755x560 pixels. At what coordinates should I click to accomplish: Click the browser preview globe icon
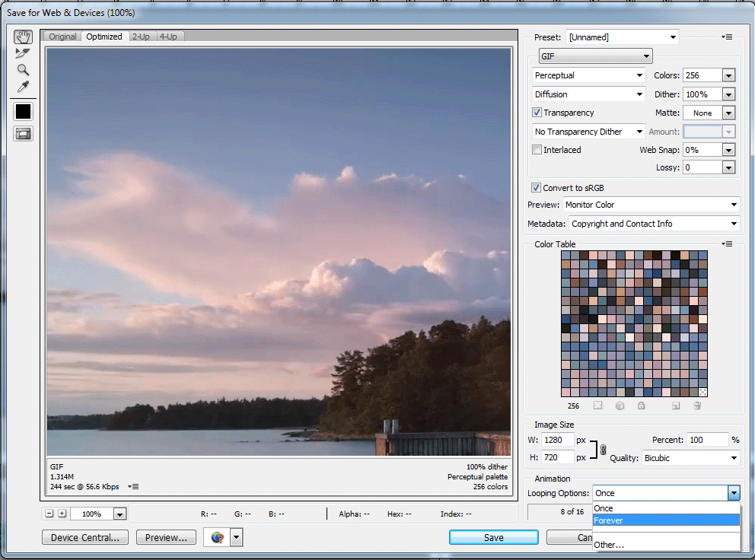tap(218, 538)
